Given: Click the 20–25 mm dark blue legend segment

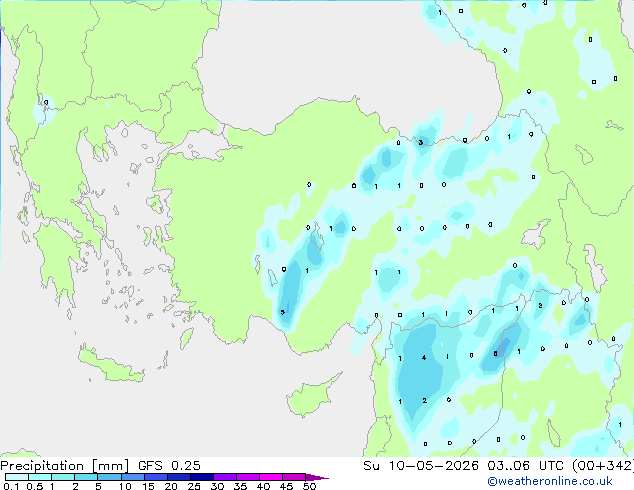Looking at the screenshot, I should click(179, 477).
